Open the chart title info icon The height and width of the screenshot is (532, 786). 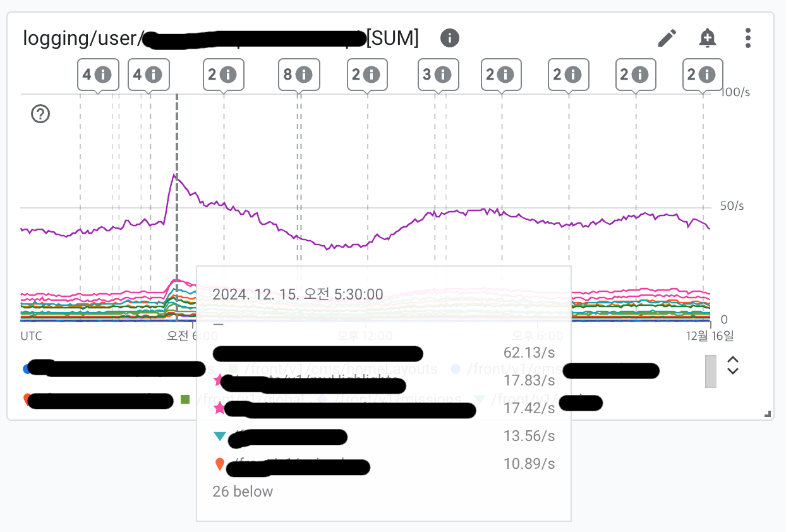tap(449, 38)
